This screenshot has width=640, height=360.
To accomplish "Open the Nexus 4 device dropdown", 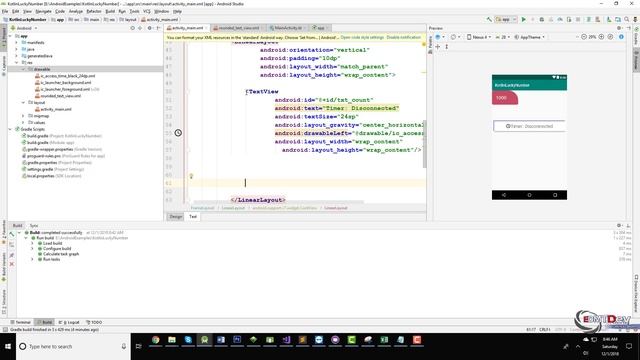I will tap(479, 37).
